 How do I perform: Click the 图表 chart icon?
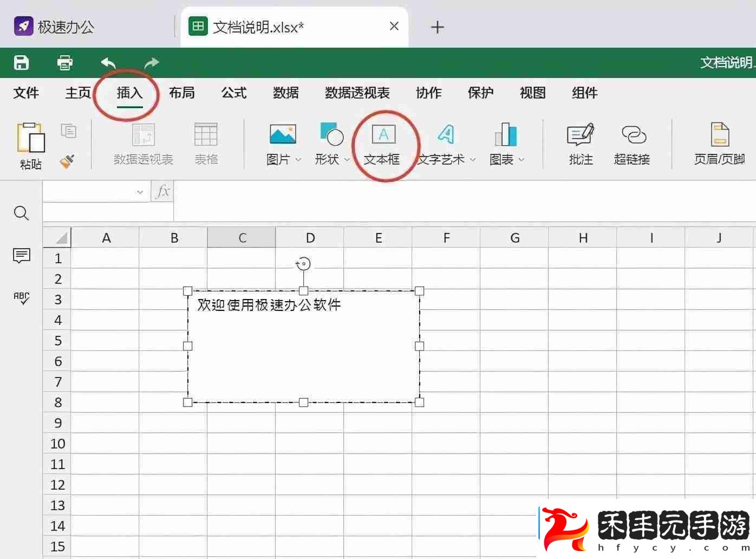pos(506,134)
